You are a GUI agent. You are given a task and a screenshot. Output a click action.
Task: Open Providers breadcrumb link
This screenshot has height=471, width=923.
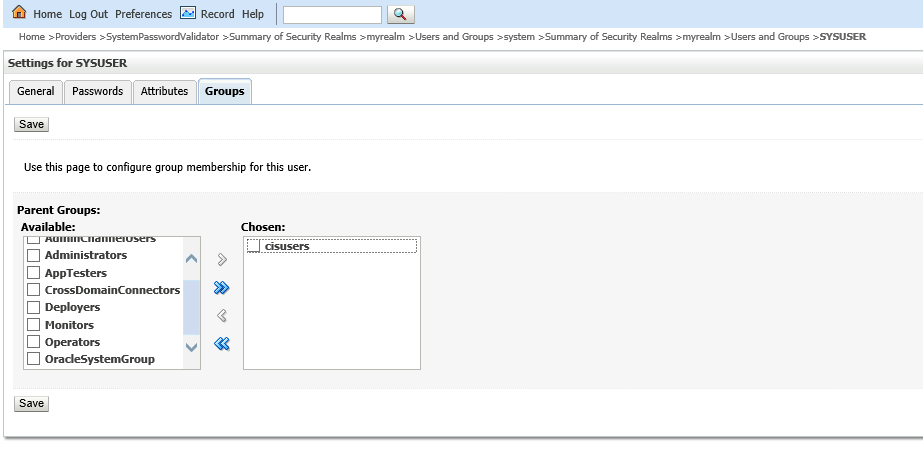point(75,37)
